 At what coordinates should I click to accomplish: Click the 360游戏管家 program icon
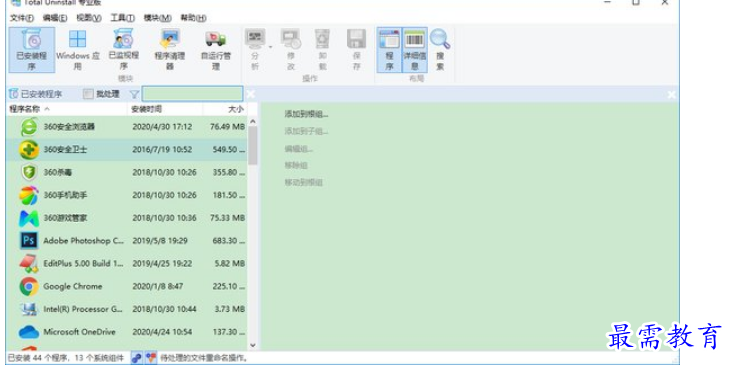click(29, 218)
